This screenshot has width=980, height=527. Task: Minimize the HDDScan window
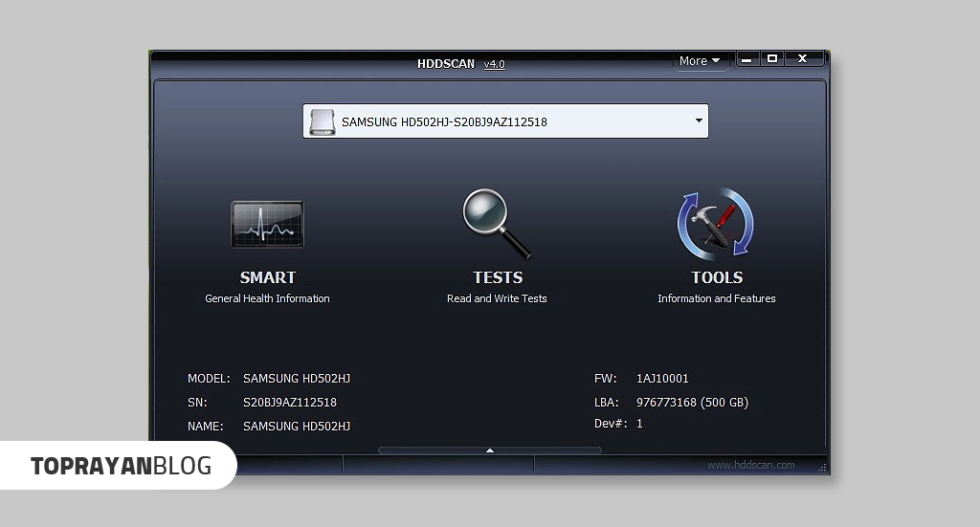pyautogui.click(x=747, y=58)
